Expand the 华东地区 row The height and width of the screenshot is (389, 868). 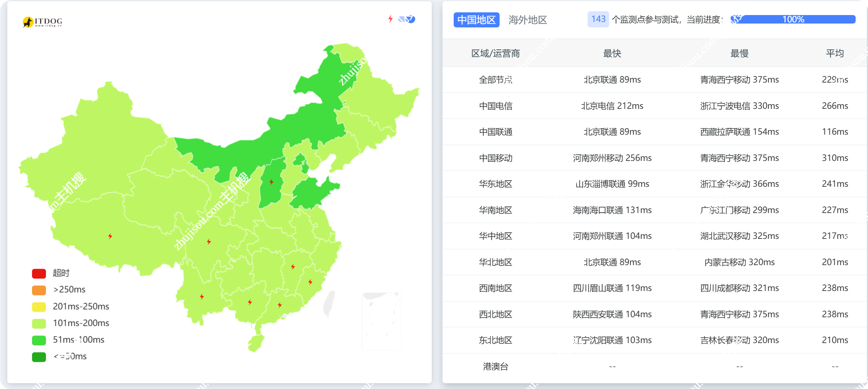[x=495, y=184]
